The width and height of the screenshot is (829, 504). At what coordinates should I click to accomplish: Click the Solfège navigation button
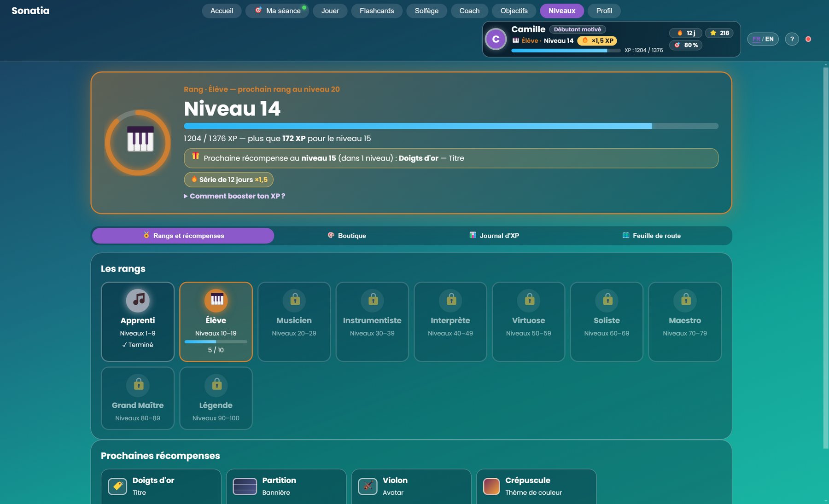[x=426, y=11]
